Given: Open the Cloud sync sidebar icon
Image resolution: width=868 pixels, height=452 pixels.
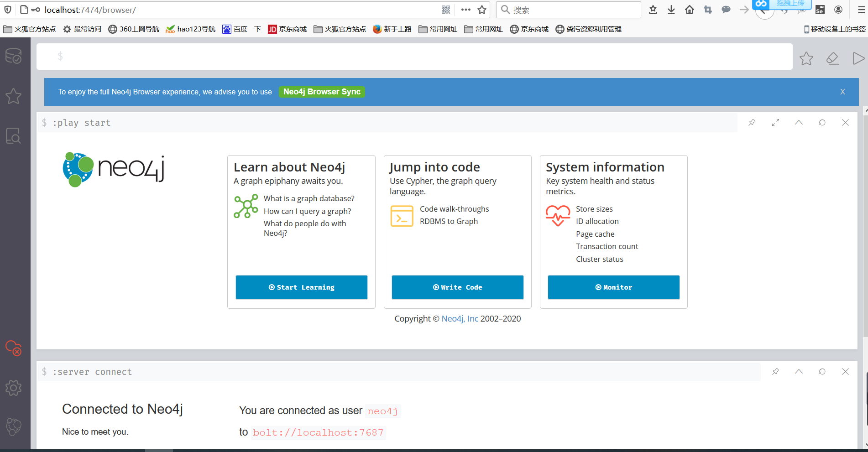Looking at the screenshot, I should (x=14, y=348).
